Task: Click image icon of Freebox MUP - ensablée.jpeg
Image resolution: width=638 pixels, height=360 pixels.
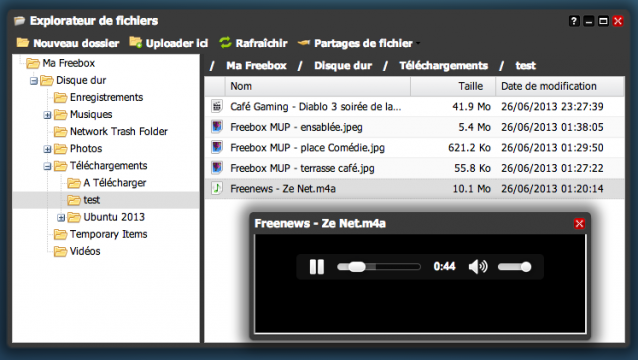Action: [x=217, y=127]
